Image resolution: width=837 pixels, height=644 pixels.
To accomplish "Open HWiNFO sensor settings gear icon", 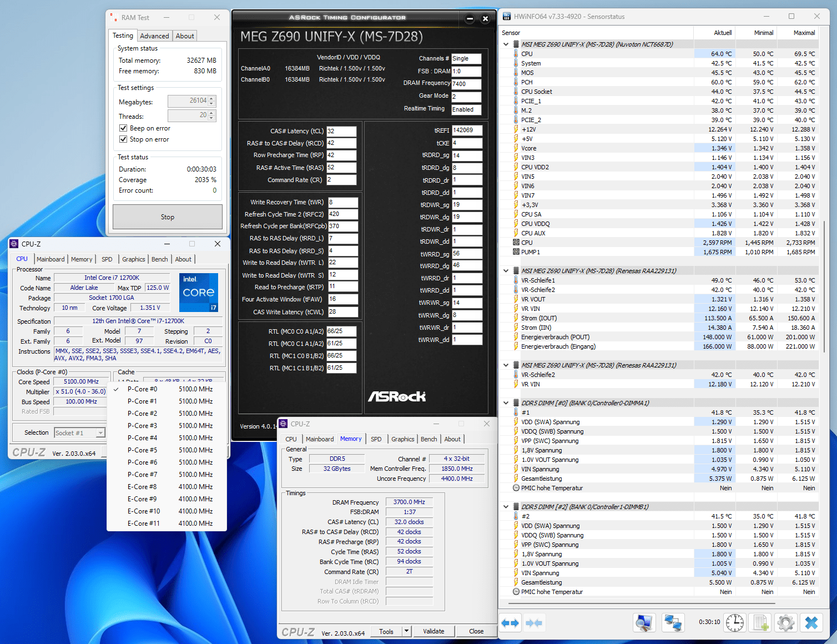I will (786, 623).
